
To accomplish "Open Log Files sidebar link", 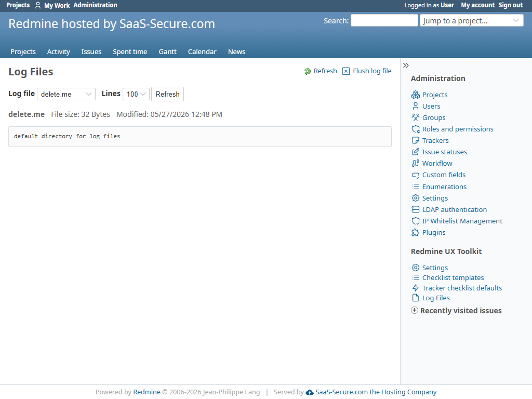I will click(x=436, y=298).
